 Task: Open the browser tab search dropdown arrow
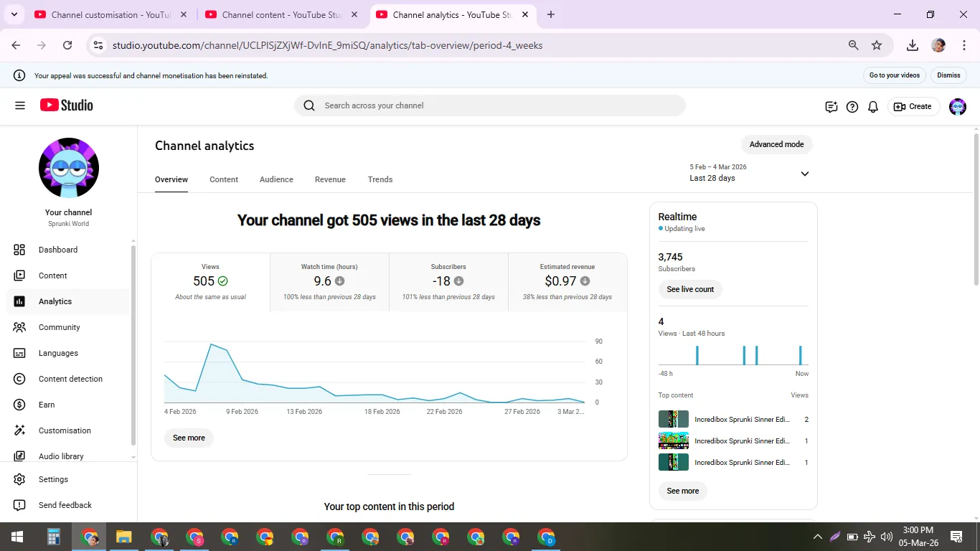pos(14,14)
